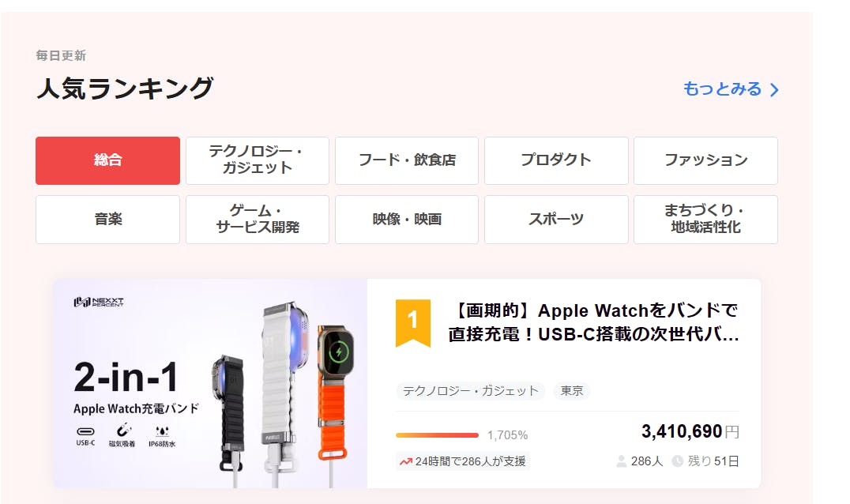This screenshot has width=850, height=504.
Task: Click the supporters person icon near 286人
Action: pos(621,461)
